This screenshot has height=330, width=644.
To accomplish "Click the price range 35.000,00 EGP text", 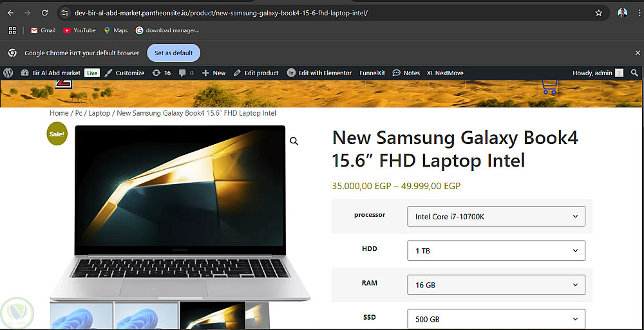I will 396,186.
